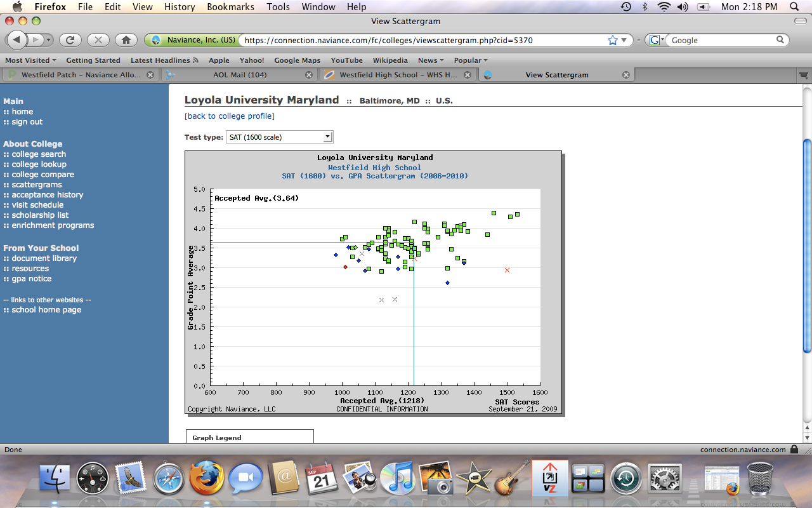The height and width of the screenshot is (508, 812).
Task: Expand the Most Visited bookmarks dropdown
Action: [x=30, y=60]
